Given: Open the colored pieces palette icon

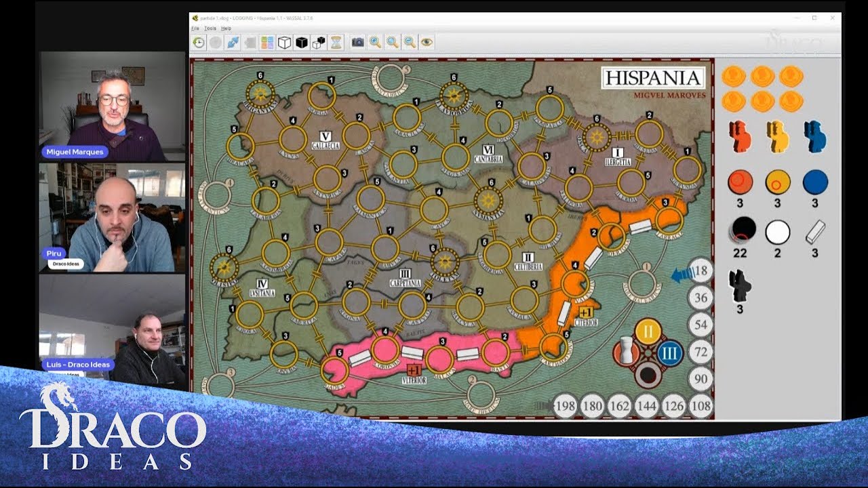Looking at the screenshot, I should [x=267, y=43].
